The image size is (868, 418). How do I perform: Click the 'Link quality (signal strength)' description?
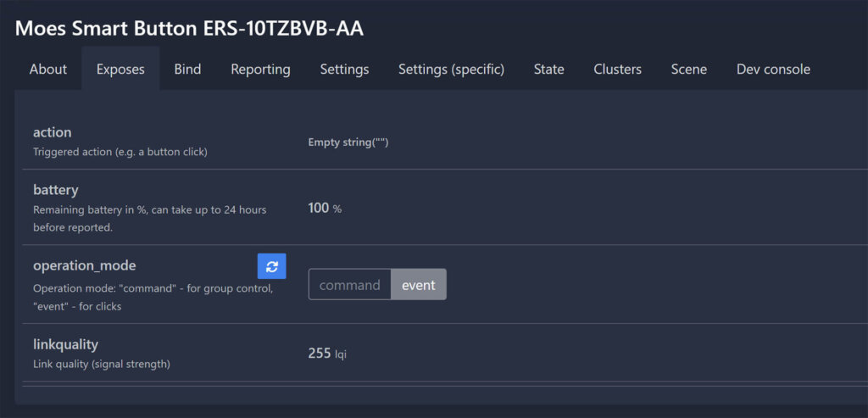click(x=102, y=365)
